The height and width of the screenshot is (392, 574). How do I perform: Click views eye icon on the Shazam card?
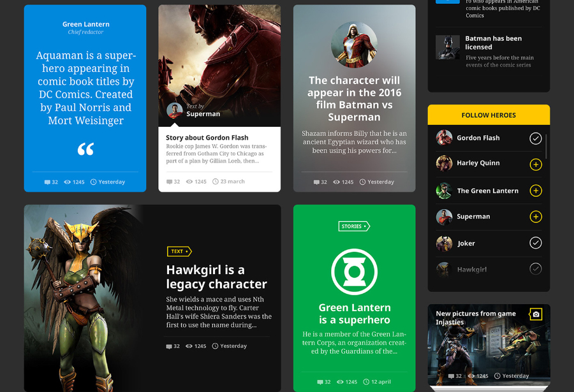pyautogui.click(x=336, y=182)
